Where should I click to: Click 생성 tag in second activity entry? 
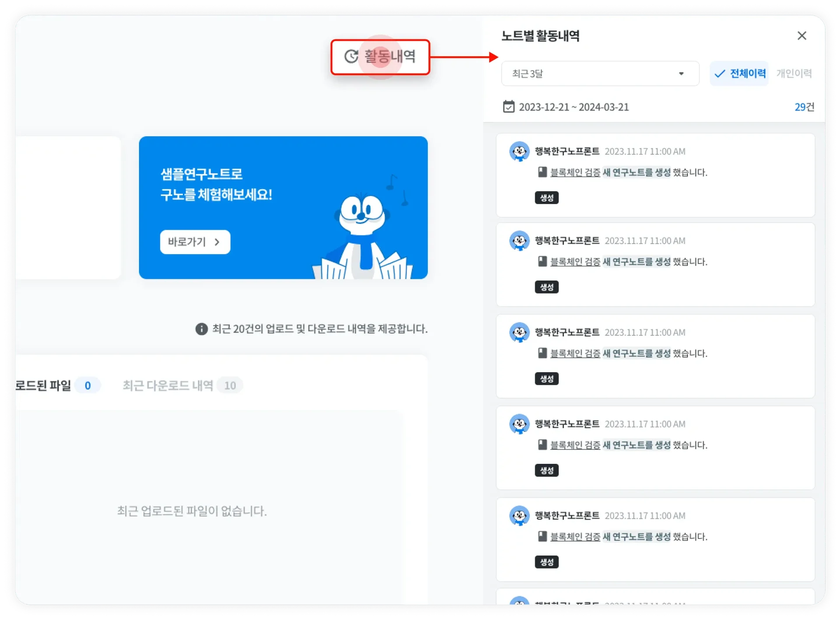point(546,287)
